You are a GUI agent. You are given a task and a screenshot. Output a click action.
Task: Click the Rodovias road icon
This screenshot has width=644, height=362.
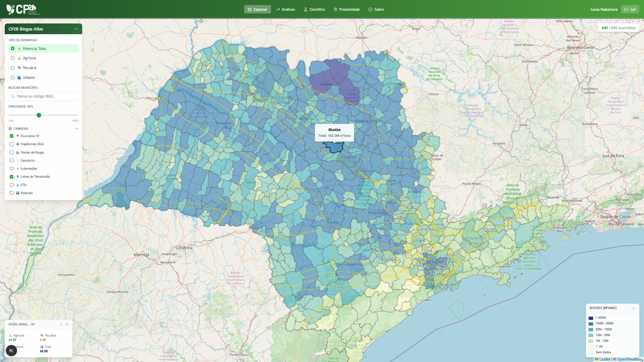(17, 193)
